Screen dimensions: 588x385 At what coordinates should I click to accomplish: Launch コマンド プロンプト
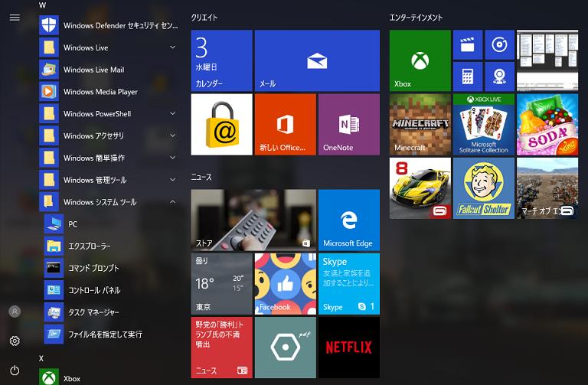click(111, 269)
